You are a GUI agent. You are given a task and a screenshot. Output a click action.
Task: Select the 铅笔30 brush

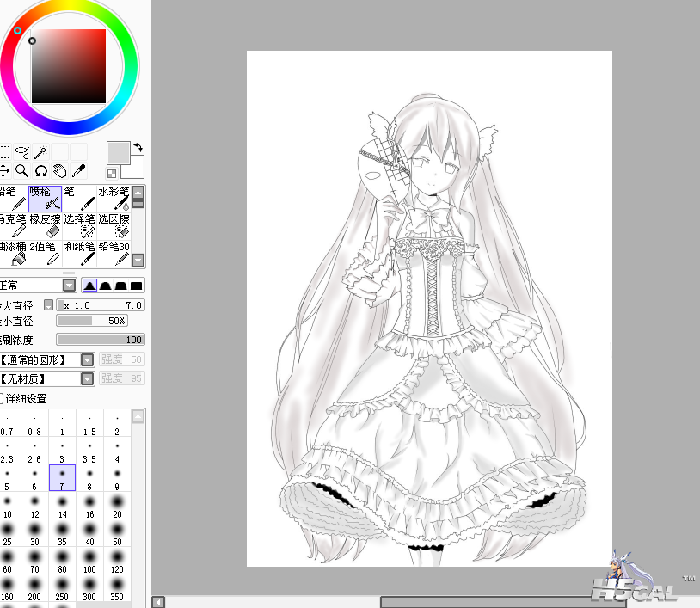114,253
